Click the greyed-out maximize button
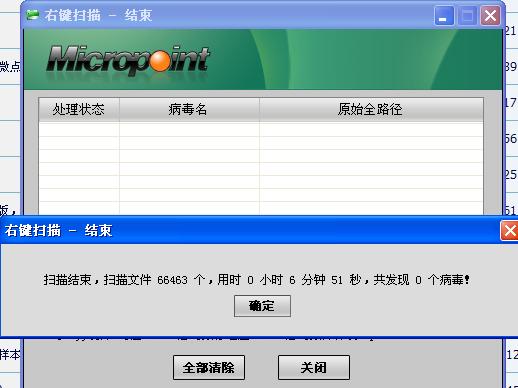This screenshot has height=388, width=518. click(x=467, y=16)
